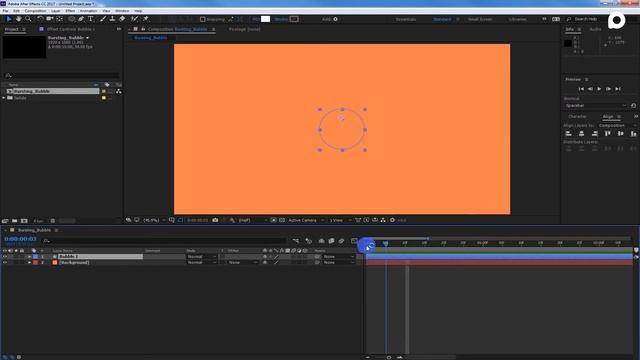
Task: Expand the Background layer properties
Action: [x=29, y=262]
